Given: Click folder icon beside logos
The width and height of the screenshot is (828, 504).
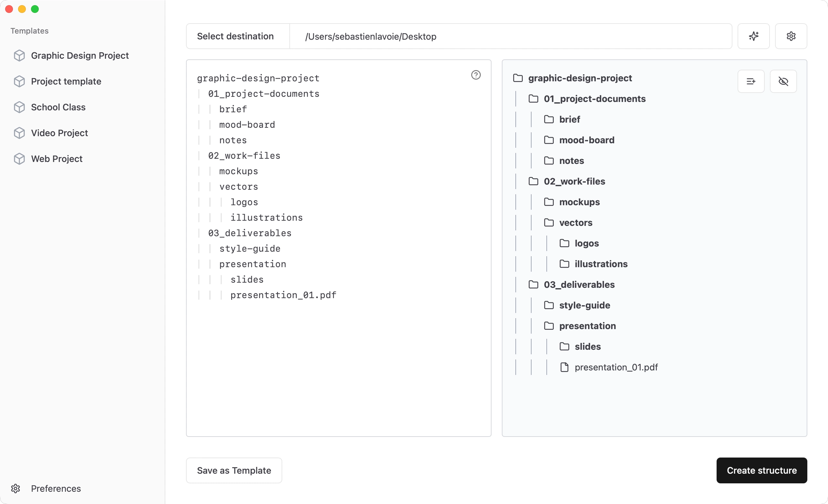Looking at the screenshot, I should pyautogui.click(x=564, y=243).
